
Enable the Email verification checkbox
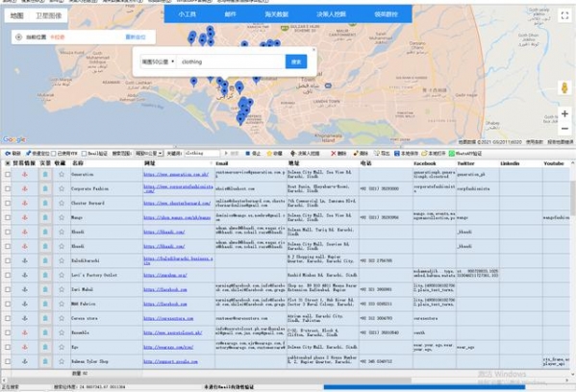(84, 154)
